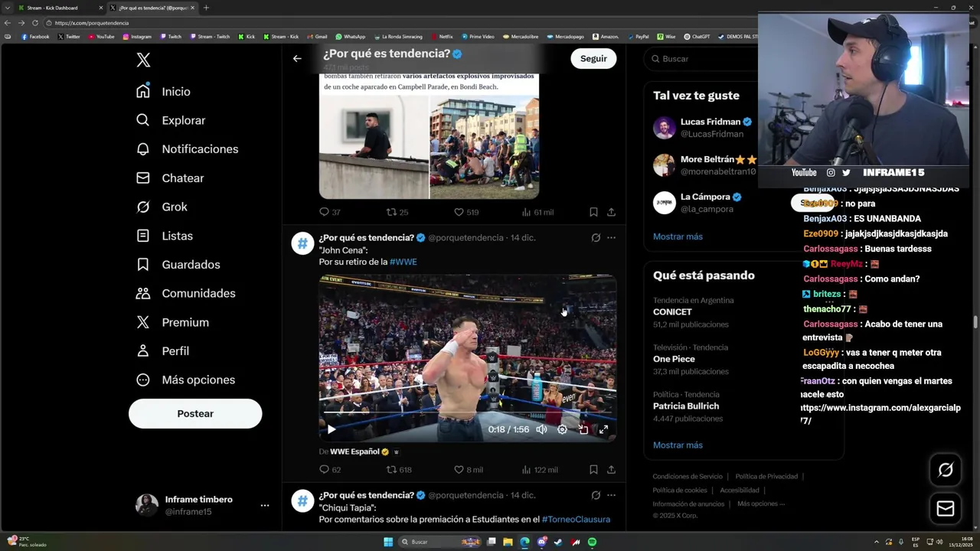Share the Bondi Beach post

(x=611, y=212)
